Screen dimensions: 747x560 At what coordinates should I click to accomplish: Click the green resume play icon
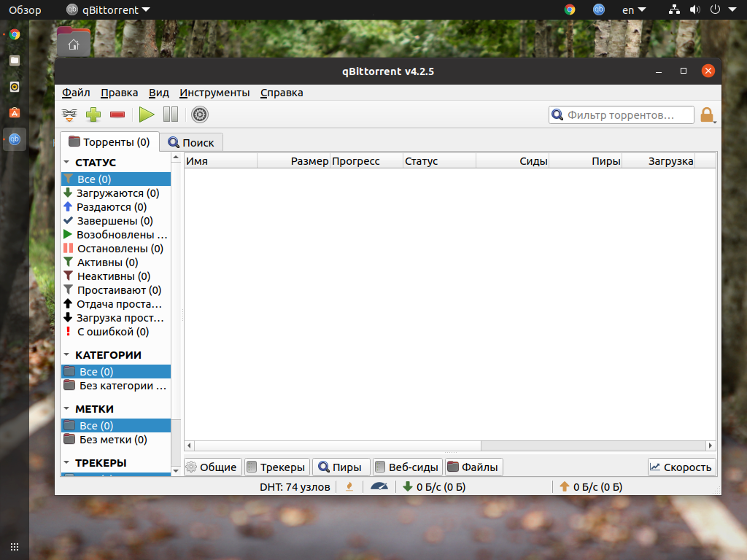pyautogui.click(x=146, y=114)
